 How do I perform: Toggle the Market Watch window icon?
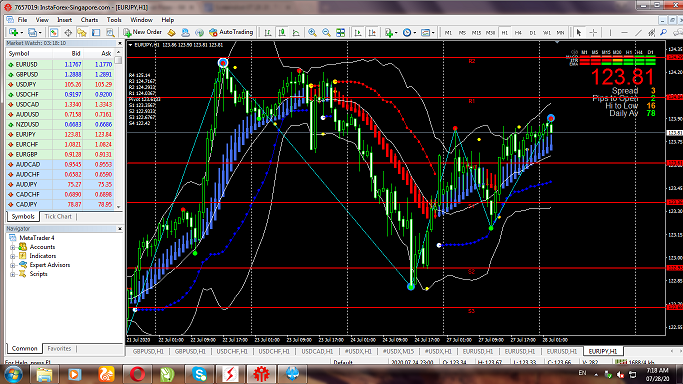pos(54,33)
